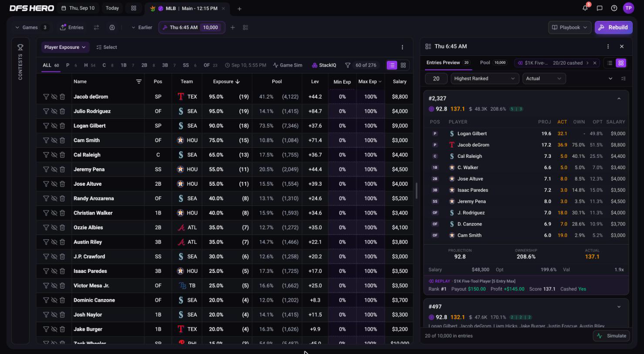Open the StackIQ view
Image resolution: width=644 pixels, height=354 pixels.
tap(324, 65)
